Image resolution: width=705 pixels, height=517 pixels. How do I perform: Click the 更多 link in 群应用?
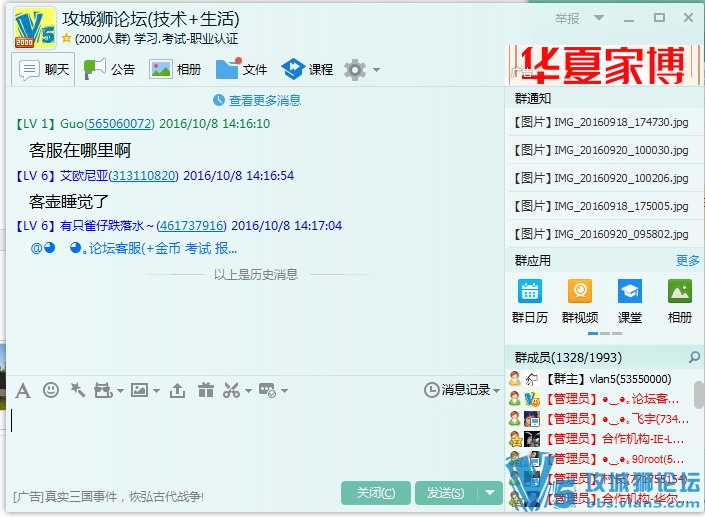688,260
